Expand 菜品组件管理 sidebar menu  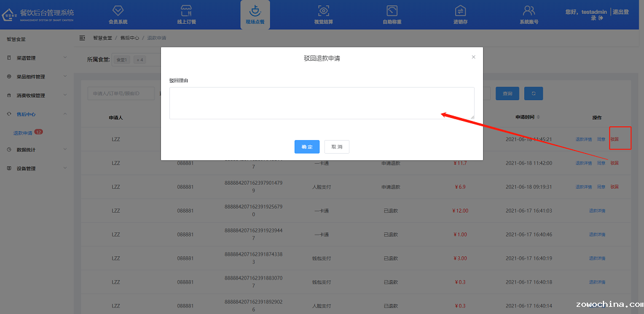click(37, 77)
